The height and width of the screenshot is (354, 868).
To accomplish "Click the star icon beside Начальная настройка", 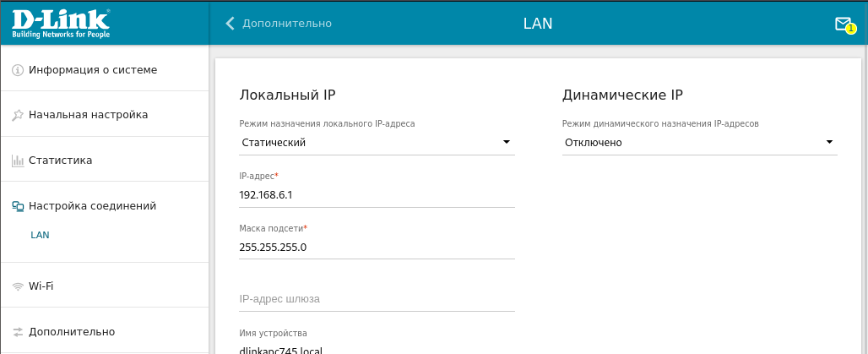I will click(18, 115).
